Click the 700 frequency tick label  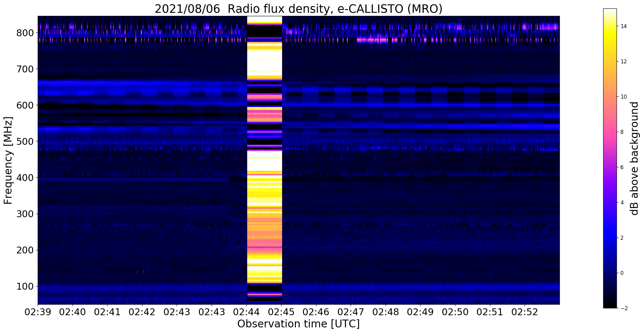25,69
